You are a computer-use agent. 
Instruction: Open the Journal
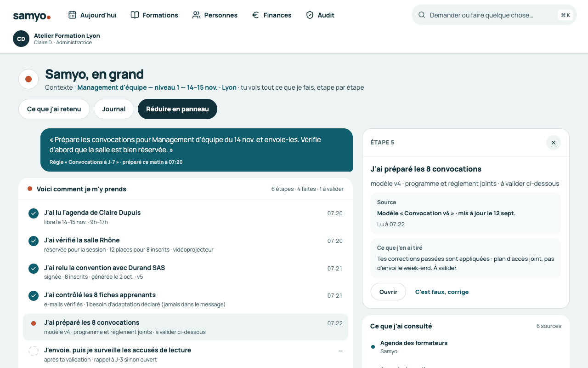(x=114, y=109)
